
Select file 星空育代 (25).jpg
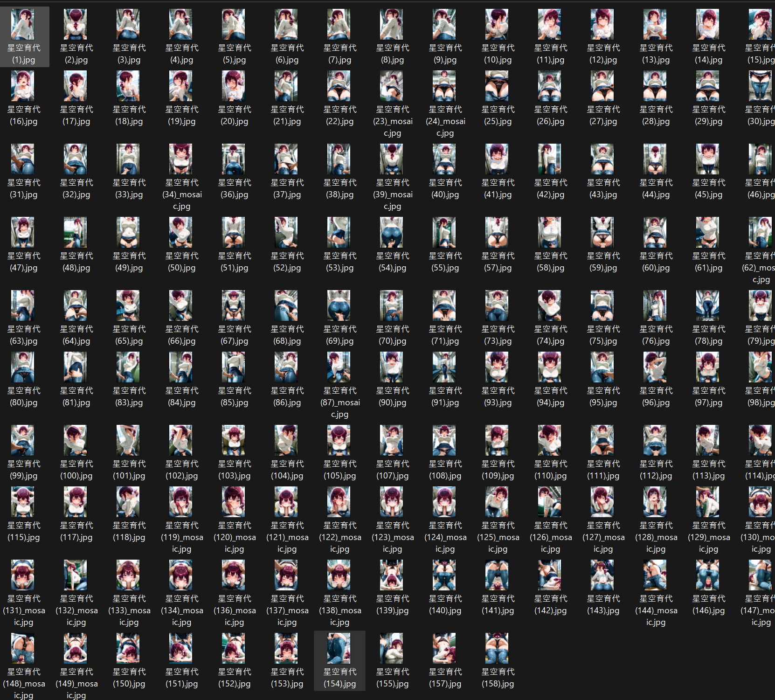click(498, 98)
